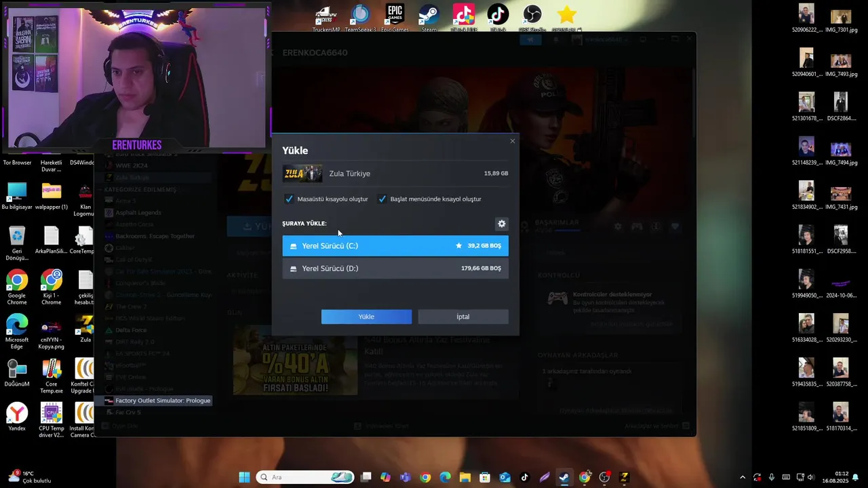Viewport: 868px width, 488px height.
Task: Select Core Temp.exe desktop icon
Action: [52, 376]
